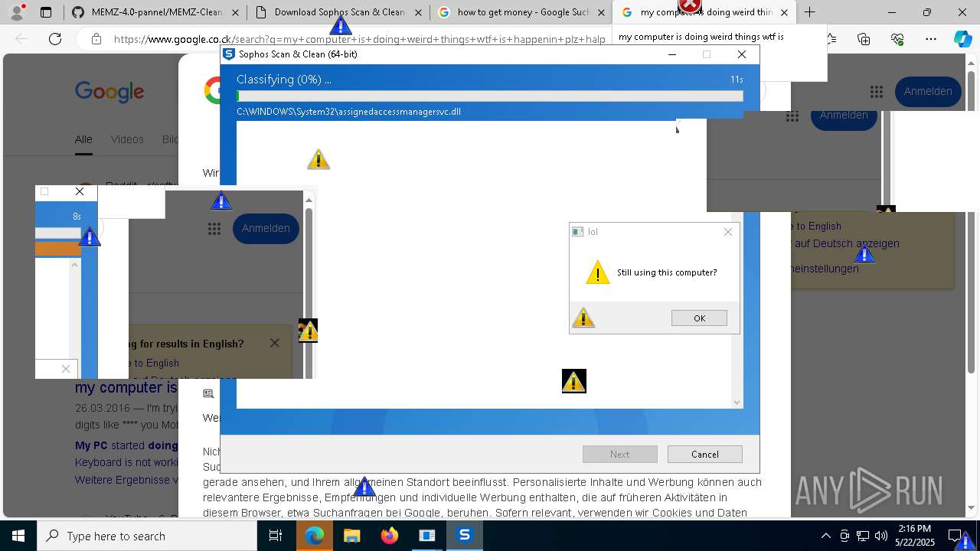Screen dimensions: 980x551
Task: Open Weitere Ergebnisse link
Action: [126, 480]
